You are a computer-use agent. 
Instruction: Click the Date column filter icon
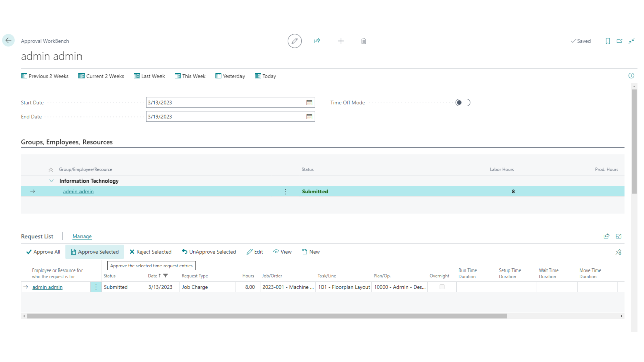[166, 276]
